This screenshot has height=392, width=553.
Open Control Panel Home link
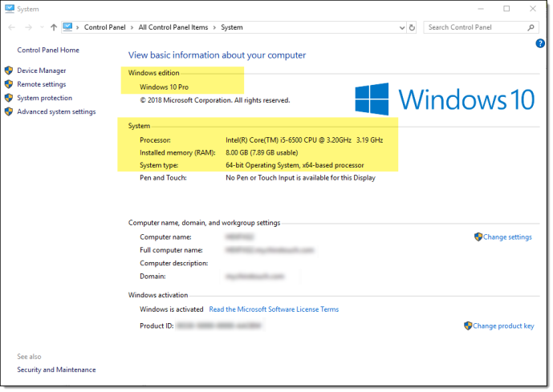tap(48, 50)
